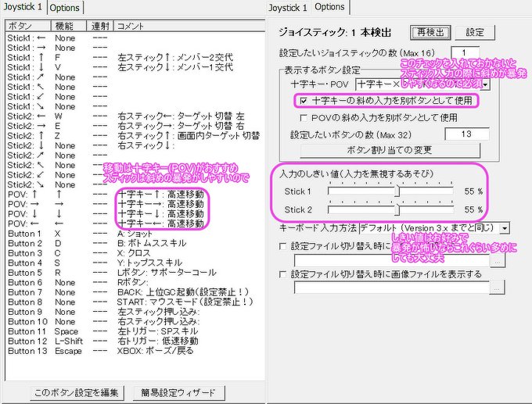Click the BACK: 上位GC起動 comment

coord(183,292)
